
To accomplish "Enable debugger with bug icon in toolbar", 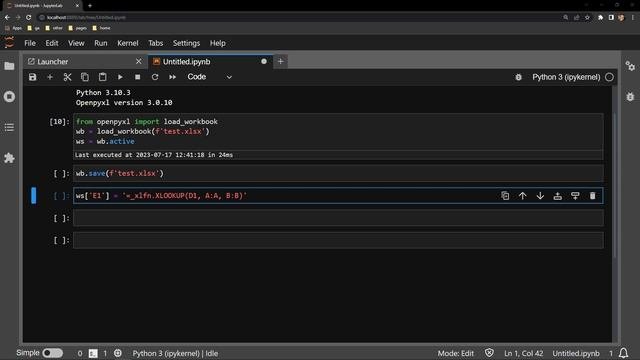I will tap(518, 77).
